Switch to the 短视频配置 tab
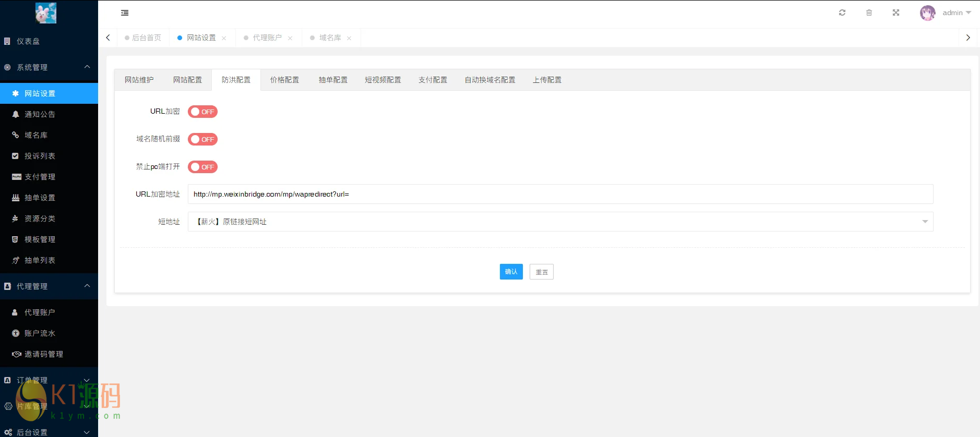 tap(383, 80)
